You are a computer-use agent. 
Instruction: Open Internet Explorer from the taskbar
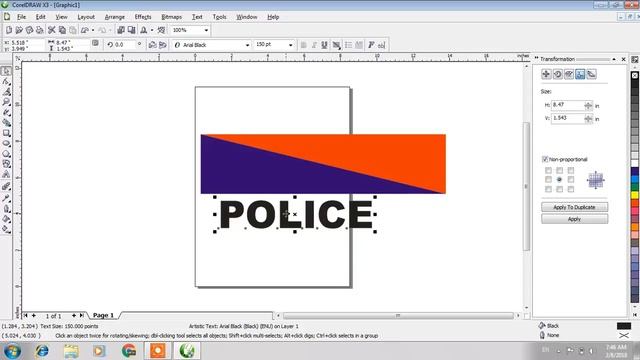point(42,351)
